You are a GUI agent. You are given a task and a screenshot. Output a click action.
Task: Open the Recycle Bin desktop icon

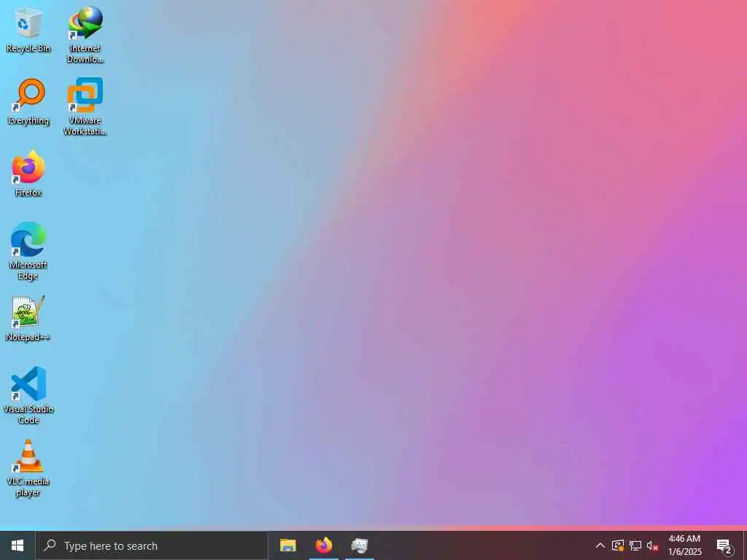[28, 29]
